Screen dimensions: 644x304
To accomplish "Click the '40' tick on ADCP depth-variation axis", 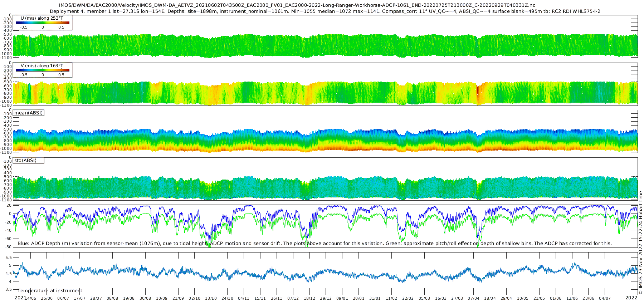I will tap(9, 231).
